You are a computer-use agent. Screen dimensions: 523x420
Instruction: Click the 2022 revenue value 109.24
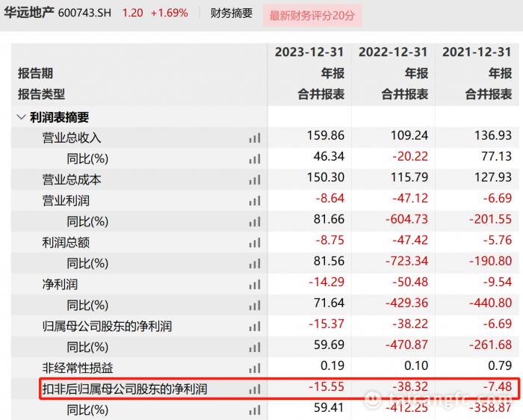pos(409,135)
